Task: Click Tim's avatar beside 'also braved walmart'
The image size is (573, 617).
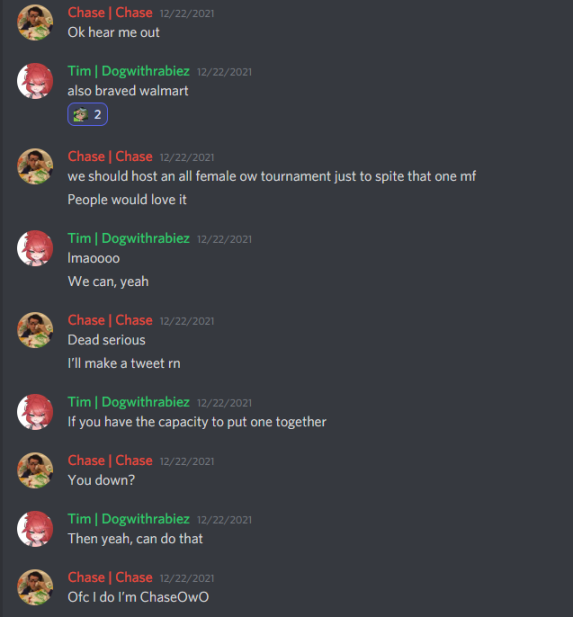Action: coord(35,81)
